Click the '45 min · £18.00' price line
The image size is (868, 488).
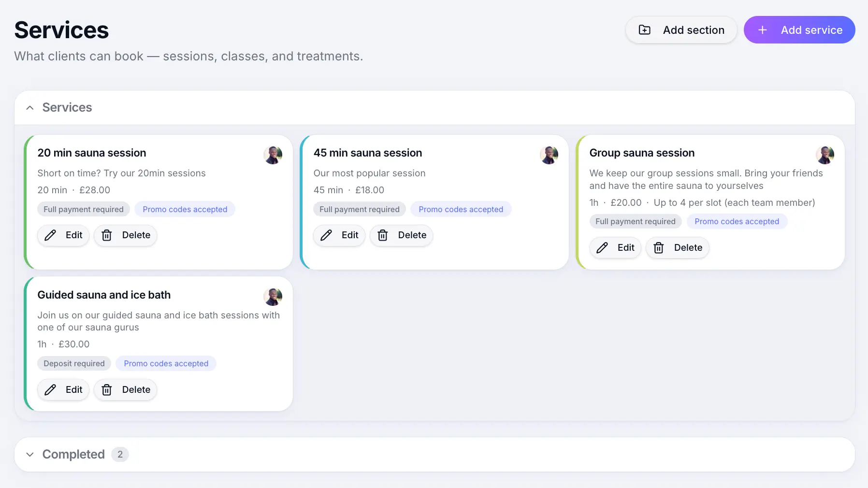coord(349,190)
